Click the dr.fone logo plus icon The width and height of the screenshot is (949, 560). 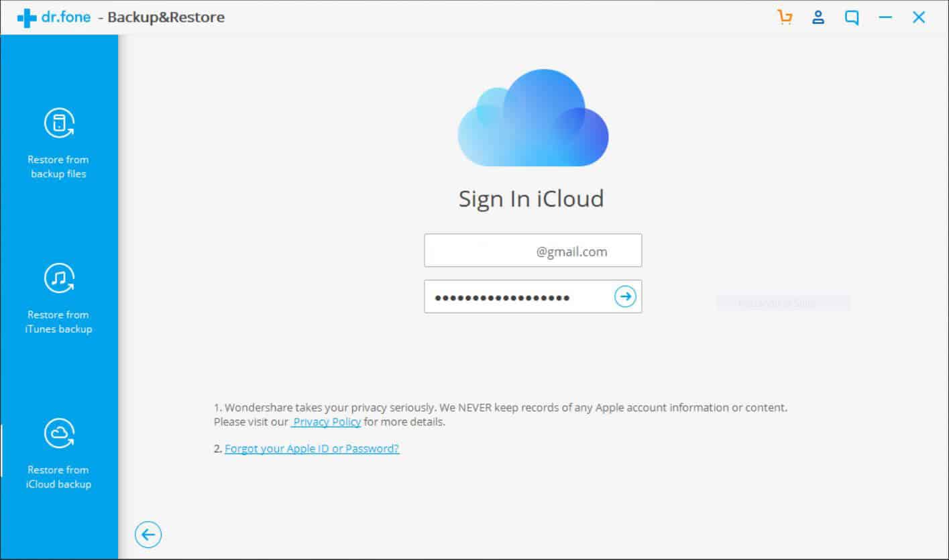[27, 18]
